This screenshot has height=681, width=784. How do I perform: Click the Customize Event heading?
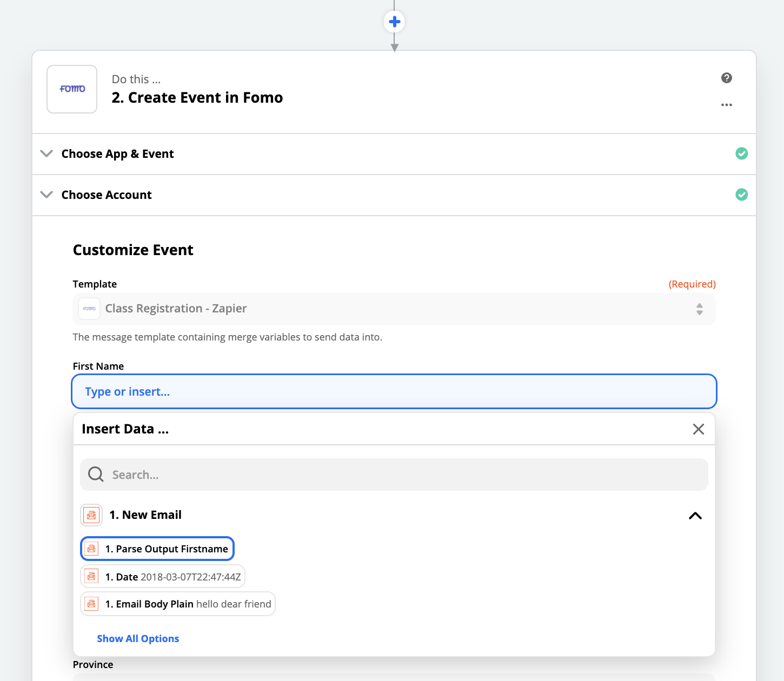pyautogui.click(x=133, y=250)
